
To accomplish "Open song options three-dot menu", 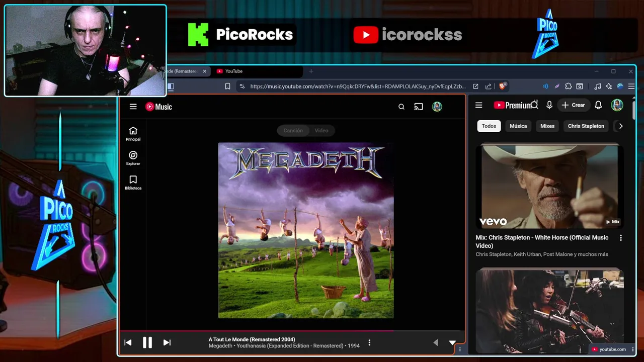I will pos(369,342).
